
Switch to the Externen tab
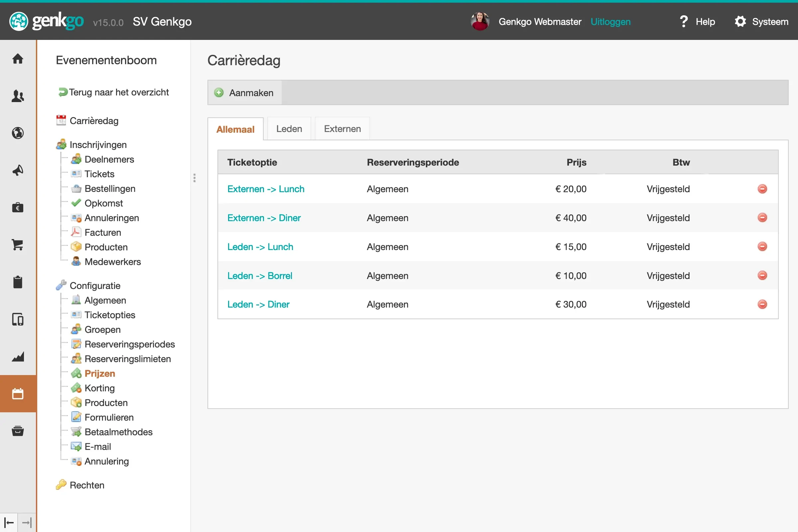(x=342, y=129)
